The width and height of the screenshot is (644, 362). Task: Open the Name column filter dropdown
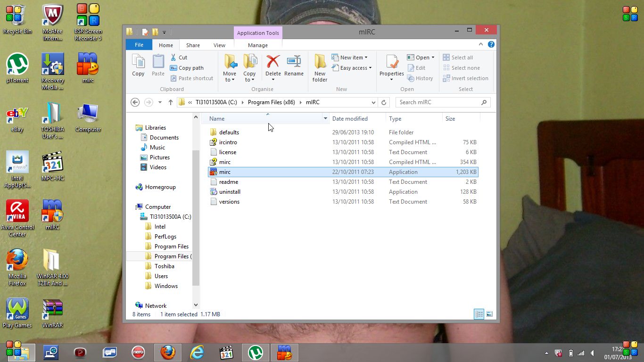(325, 119)
